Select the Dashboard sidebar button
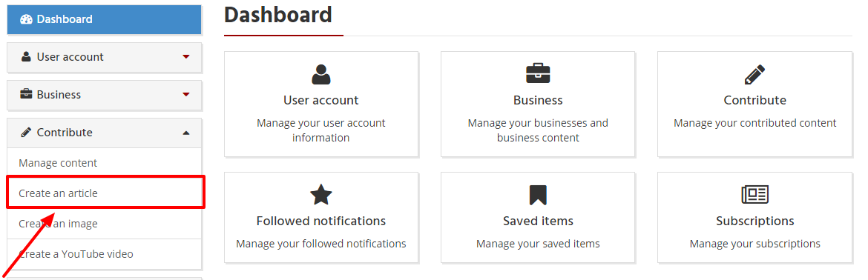This screenshot has width=868, height=280. click(x=104, y=19)
